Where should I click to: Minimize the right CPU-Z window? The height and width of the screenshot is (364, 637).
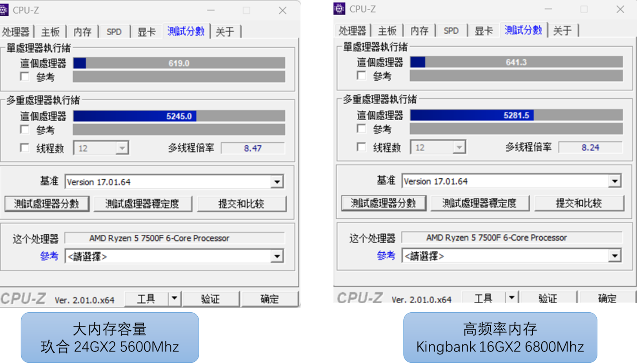[x=548, y=9]
